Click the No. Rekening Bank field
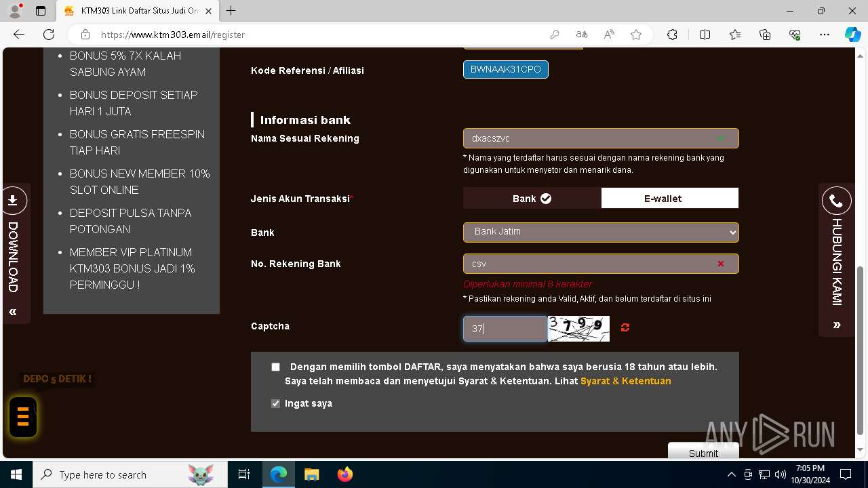The height and width of the screenshot is (488, 868). pyautogui.click(x=601, y=264)
